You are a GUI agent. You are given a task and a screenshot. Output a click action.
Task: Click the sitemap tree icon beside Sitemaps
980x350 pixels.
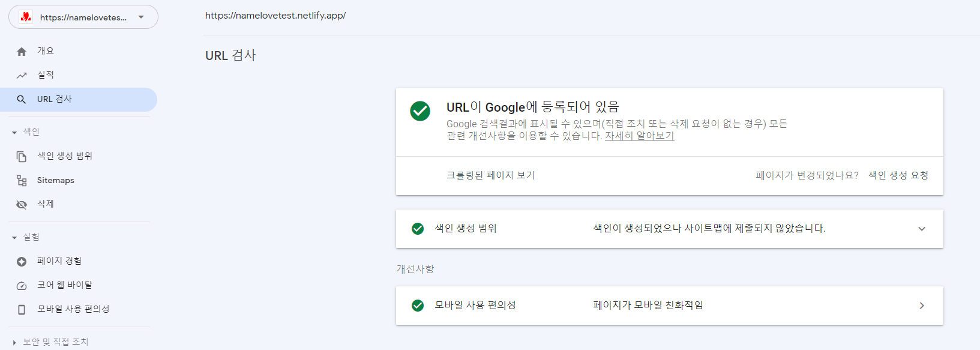22,181
